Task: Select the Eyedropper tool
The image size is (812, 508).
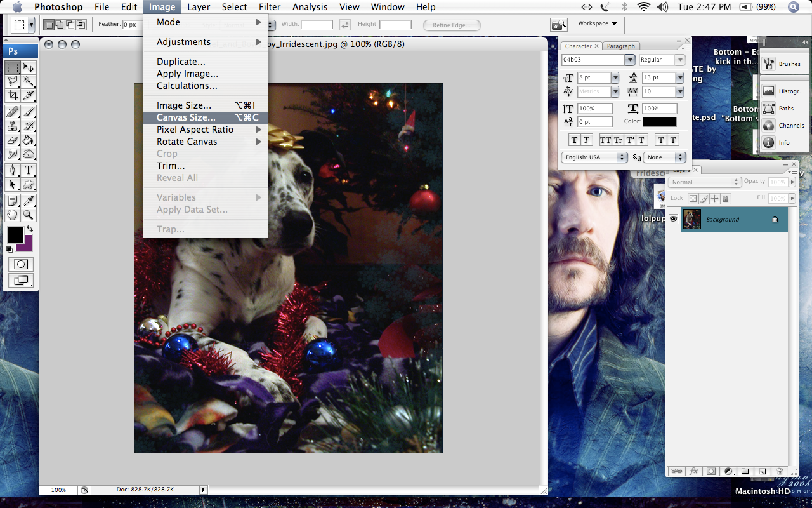Action: 29,201
